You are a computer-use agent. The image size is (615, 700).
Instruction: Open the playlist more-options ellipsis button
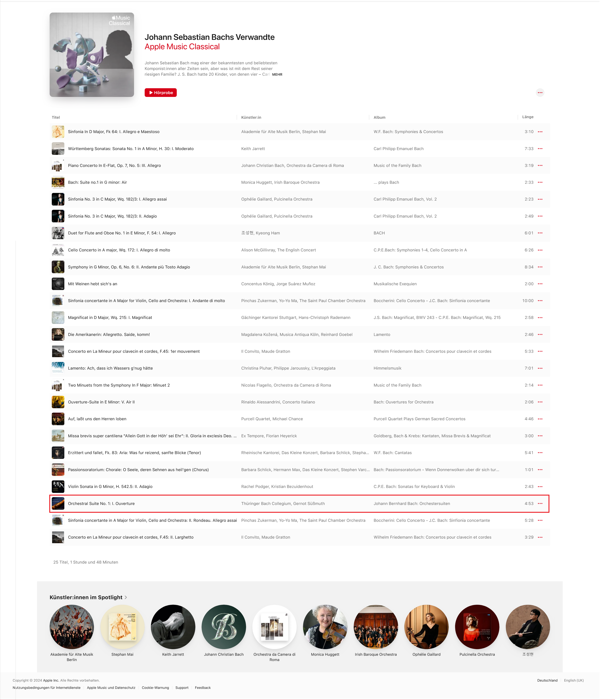540,93
